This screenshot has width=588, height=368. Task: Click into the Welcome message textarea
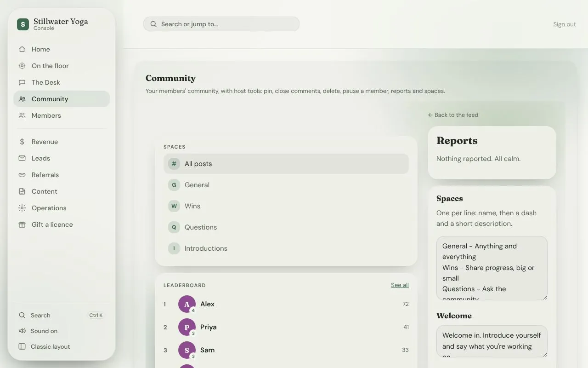pyautogui.click(x=492, y=342)
